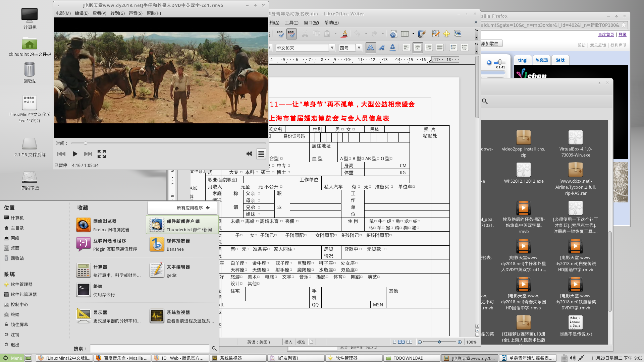Image resolution: width=644 pixels, height=362 pixels.
Task: Open the 转到(G) menu in the video player
Action: [117, 13]
